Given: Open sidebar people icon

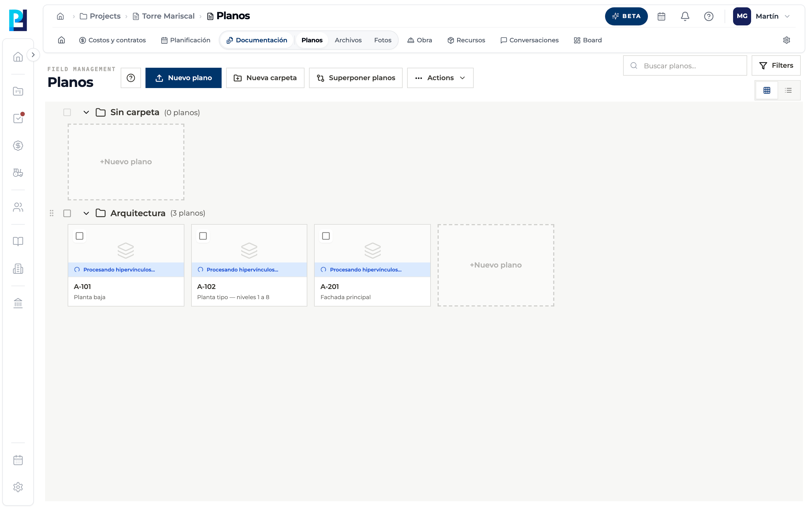Looking at the screenshot, I should (18, 207).
